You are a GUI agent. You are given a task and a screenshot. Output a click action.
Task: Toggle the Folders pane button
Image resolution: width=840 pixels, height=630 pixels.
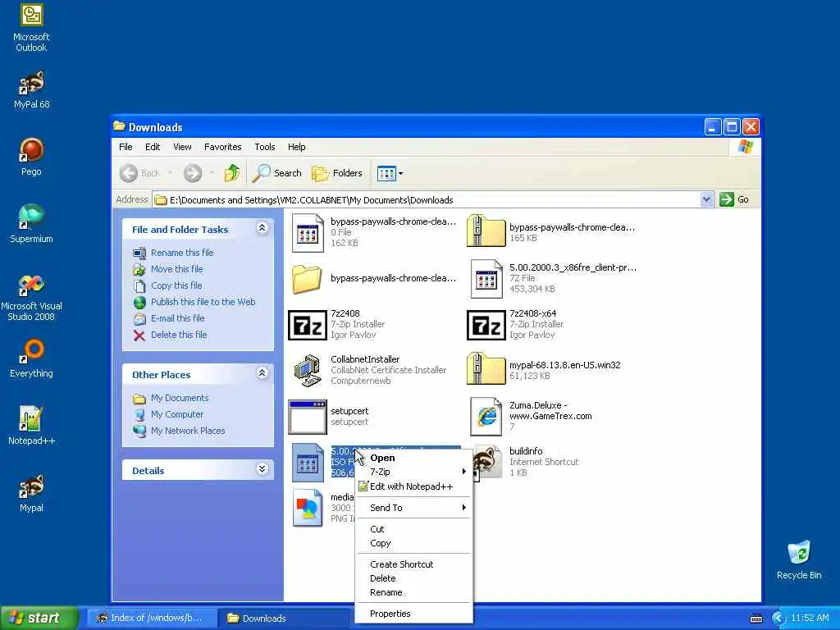coord(337,173)
